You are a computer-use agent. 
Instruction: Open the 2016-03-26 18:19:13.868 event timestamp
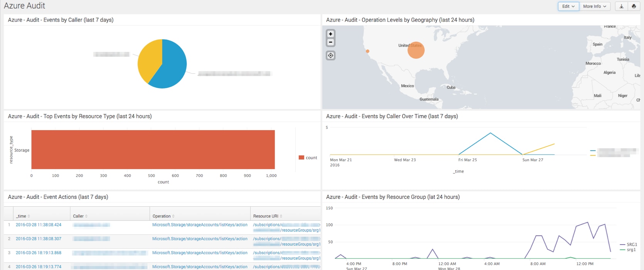click(39, 253)
